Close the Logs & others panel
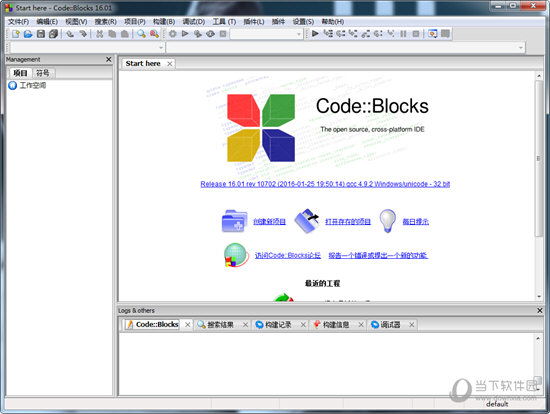This screenshot has height=414, width=550. tap(540, 310)
